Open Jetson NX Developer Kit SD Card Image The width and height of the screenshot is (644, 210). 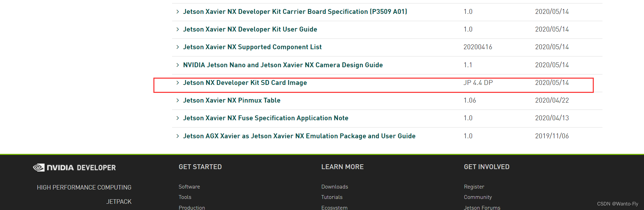pyautogui.click(x=245, y=83)
